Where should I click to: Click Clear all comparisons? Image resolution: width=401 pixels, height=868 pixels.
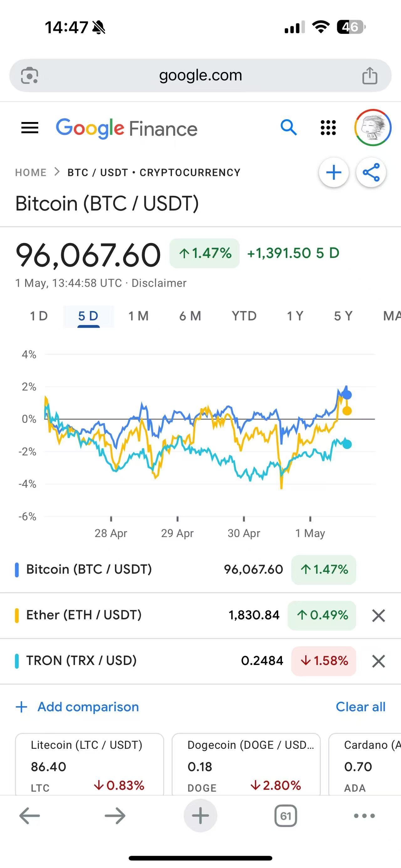[x=360, y=707]
